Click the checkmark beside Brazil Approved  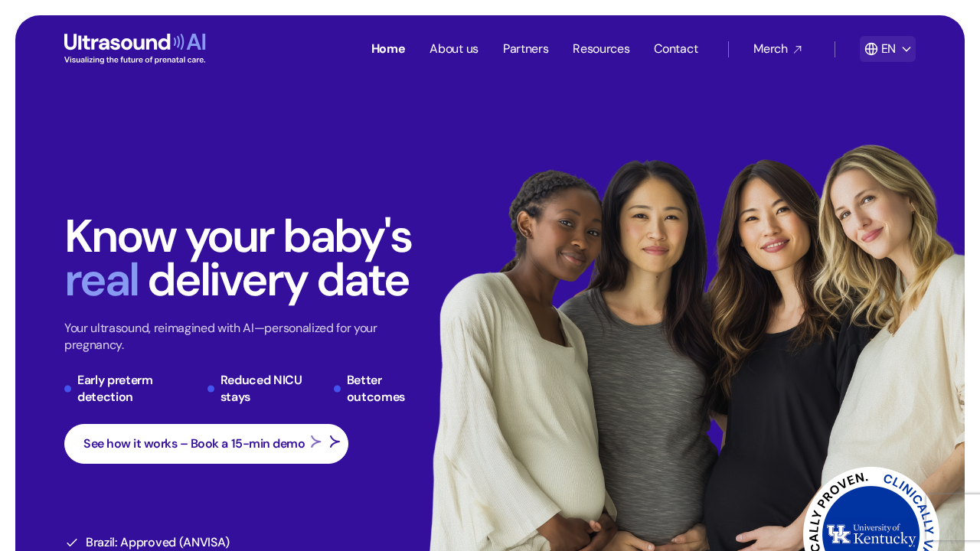point(72,543)
